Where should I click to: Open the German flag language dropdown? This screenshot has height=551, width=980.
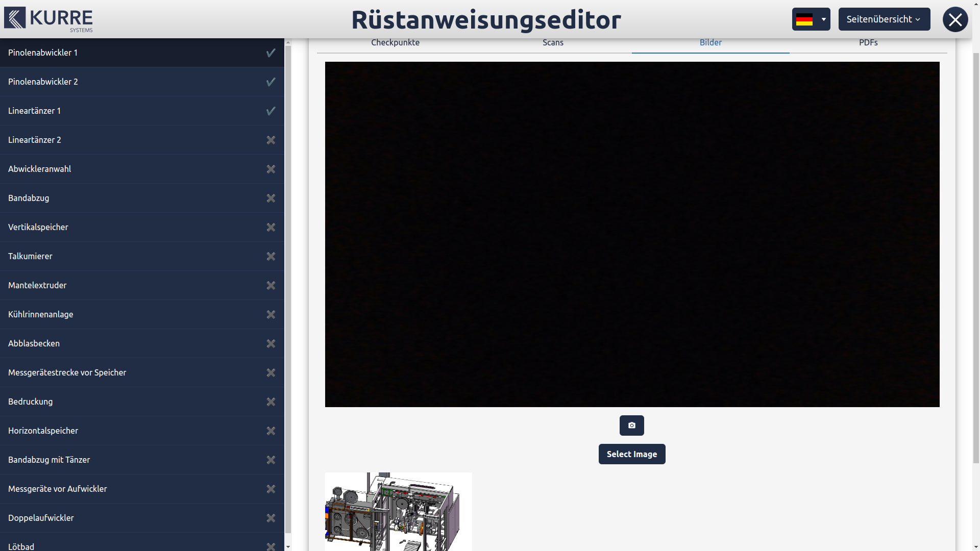tap(811, 19)
